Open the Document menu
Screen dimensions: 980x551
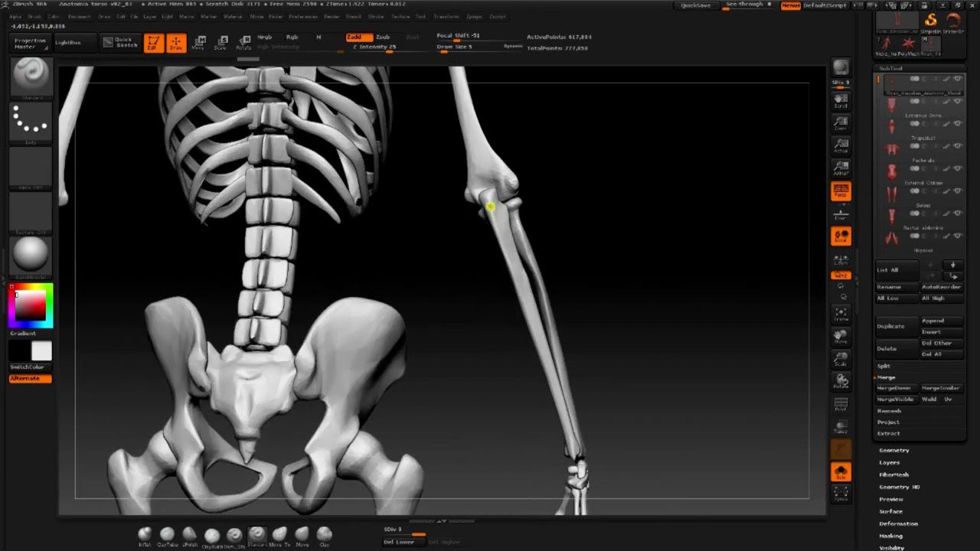[x=79, y=16]
